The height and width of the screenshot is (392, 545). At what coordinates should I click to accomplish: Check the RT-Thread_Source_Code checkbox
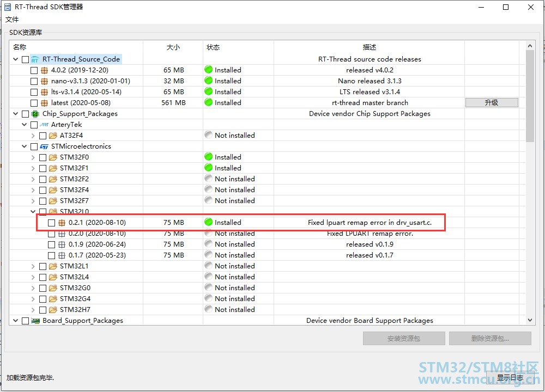point(25,60)
